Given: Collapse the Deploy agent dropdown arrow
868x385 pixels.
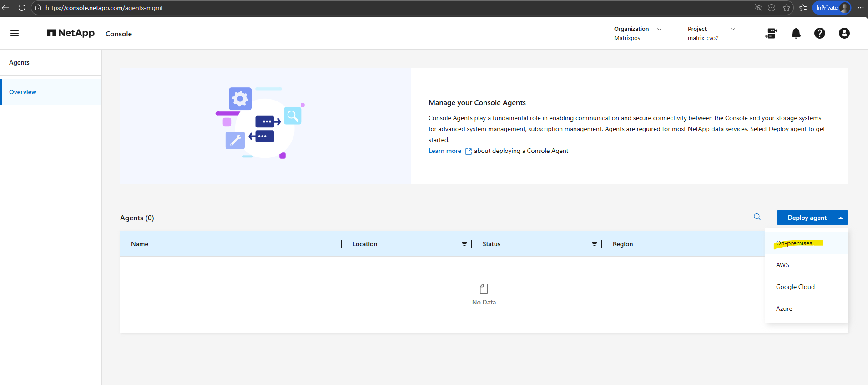Looking at the screenshot, I should [x=841, y=218].
